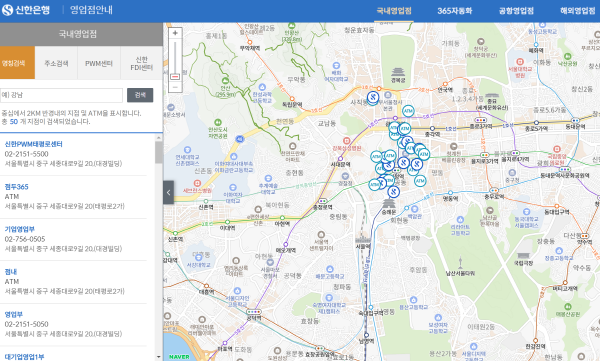Select the ATM marker on 종각역 yellow road
The width and height of the screenshot is (600, 361).
click(404, 129)
